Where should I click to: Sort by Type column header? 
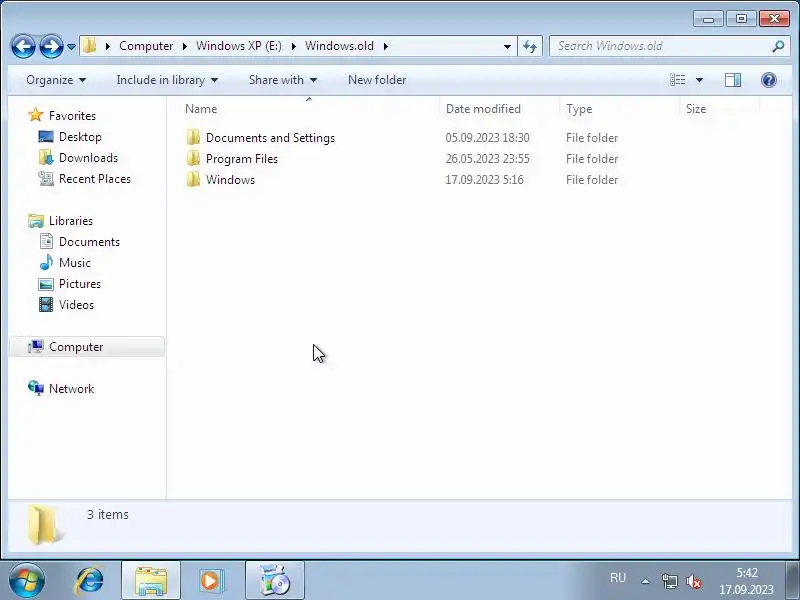[619, 109]
